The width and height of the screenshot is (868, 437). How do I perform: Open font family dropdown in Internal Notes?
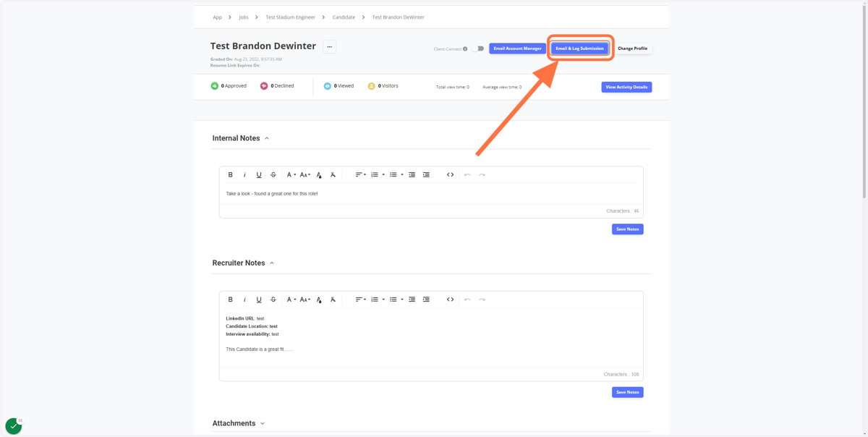coord(291,175)
